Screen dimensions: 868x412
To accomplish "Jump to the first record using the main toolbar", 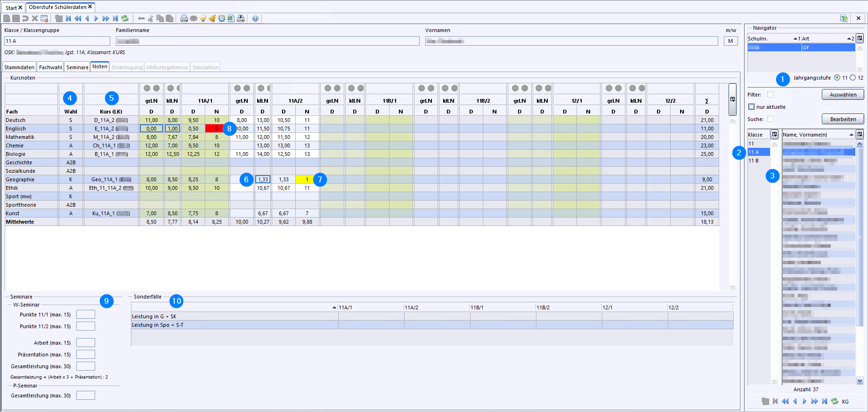I will click(68, 18).
